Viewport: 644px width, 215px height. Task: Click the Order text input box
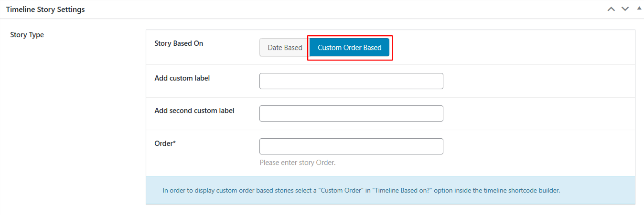pos(351,146)
